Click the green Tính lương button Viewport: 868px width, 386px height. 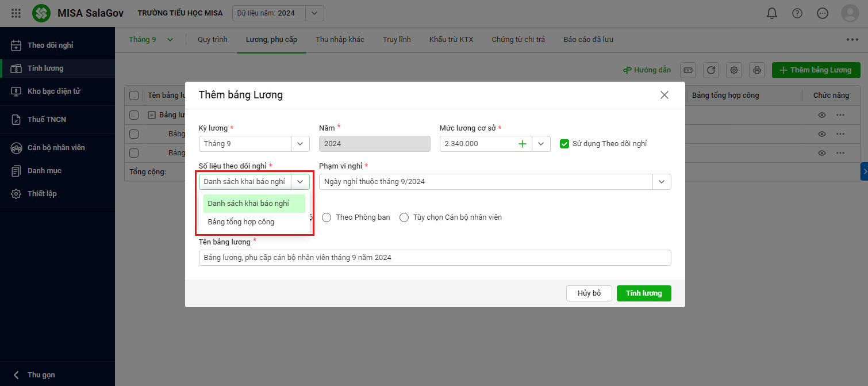pos(644,293)
